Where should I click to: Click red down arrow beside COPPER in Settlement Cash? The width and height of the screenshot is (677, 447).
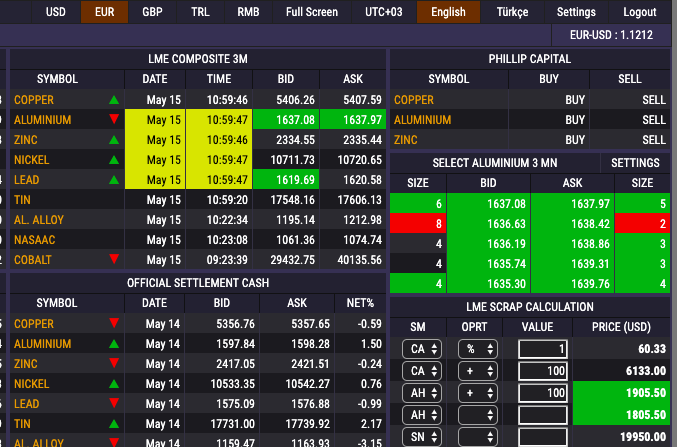(114, 323)
